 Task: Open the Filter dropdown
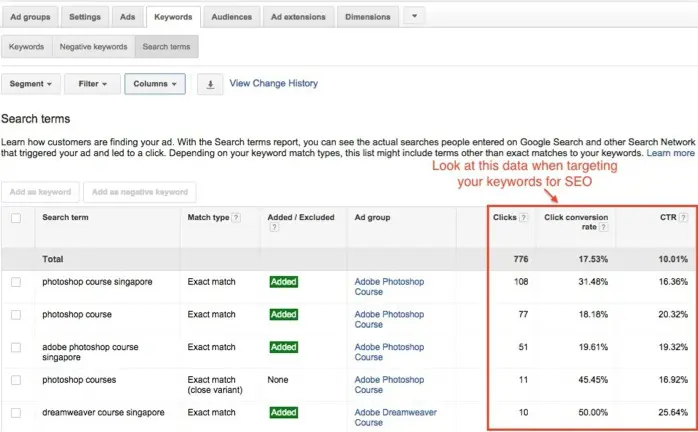[x=93, y=84]
